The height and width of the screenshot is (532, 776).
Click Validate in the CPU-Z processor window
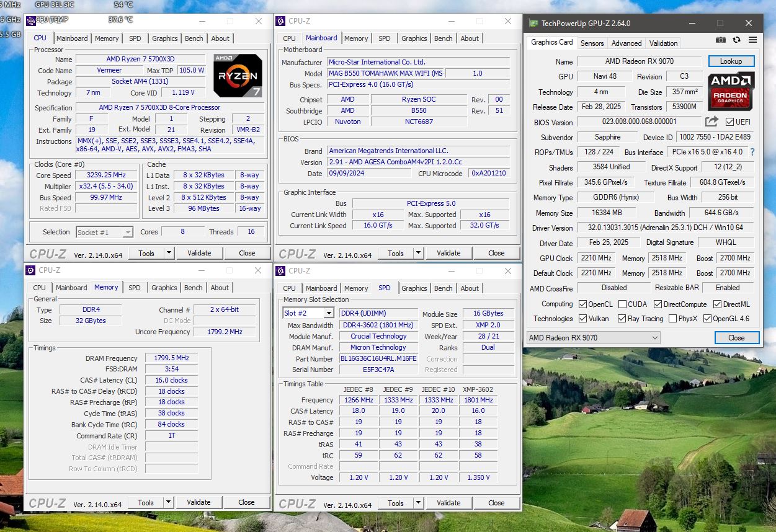pos(198,253)
